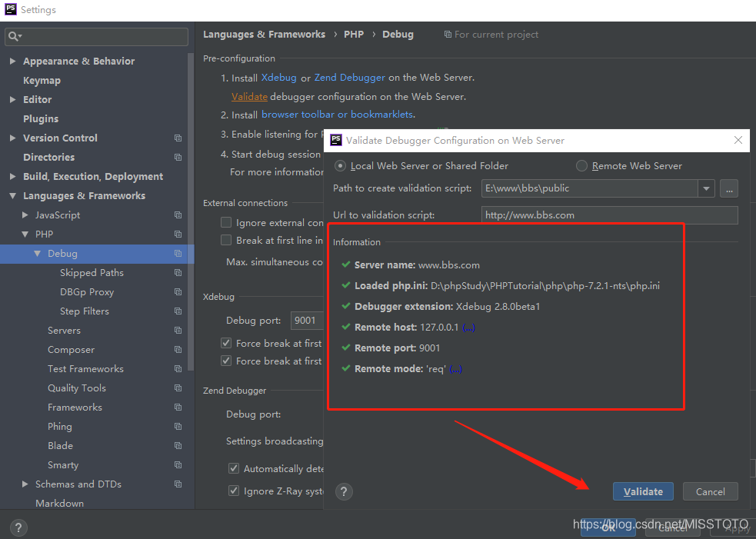Image resolution: width=756 pixels, height=539 pixels.
Task: Open the Xdebug link
Action: [278, 77]
